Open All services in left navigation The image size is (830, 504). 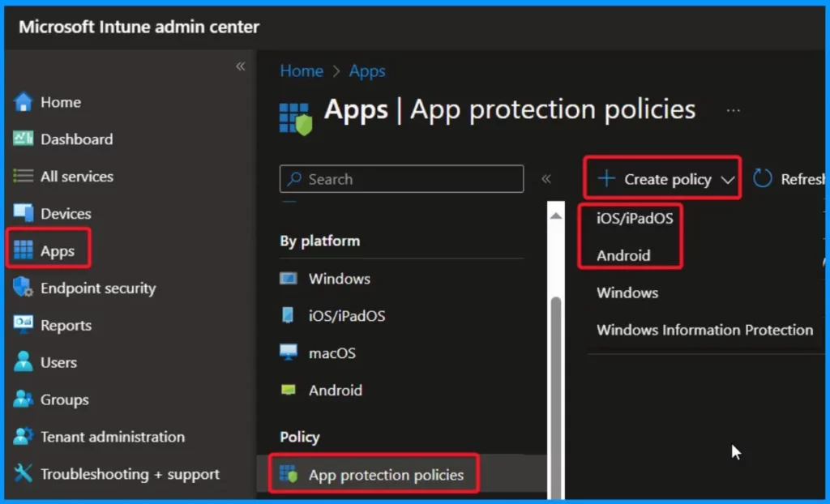point(77,177)
